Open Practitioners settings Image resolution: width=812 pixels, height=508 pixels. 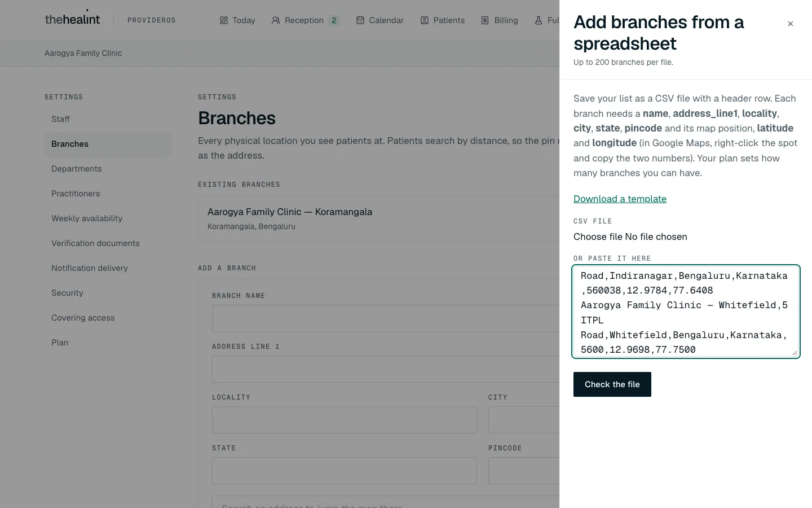pyautogui.click(x=108, y=194)
